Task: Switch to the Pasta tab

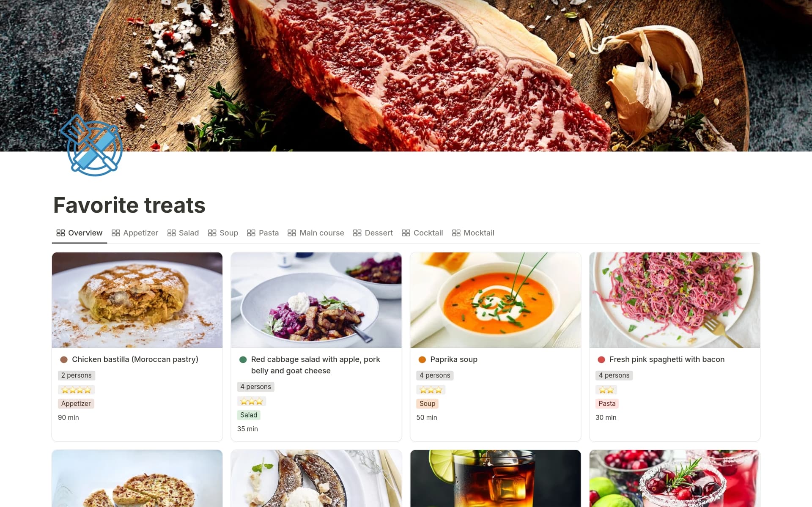Action: pos(263,233)
